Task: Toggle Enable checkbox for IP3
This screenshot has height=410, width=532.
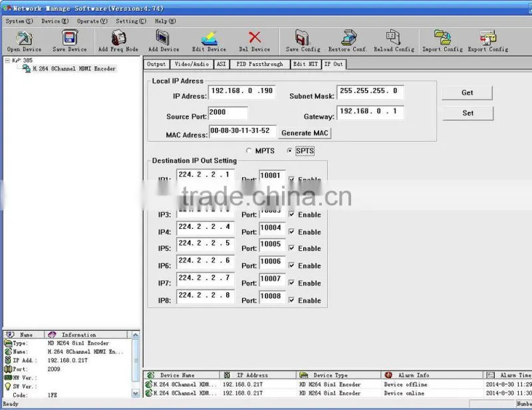Action: point(291,214)
